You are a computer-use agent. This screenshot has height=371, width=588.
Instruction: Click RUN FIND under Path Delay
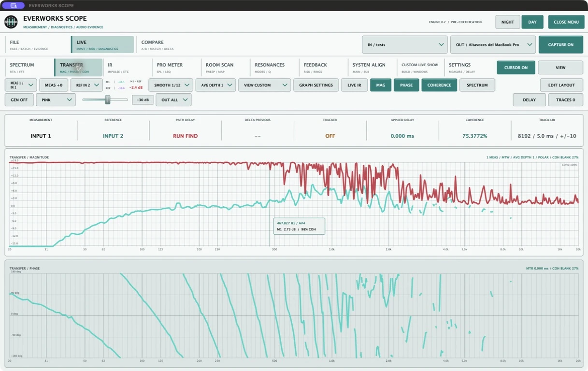(x=186, y=136)
